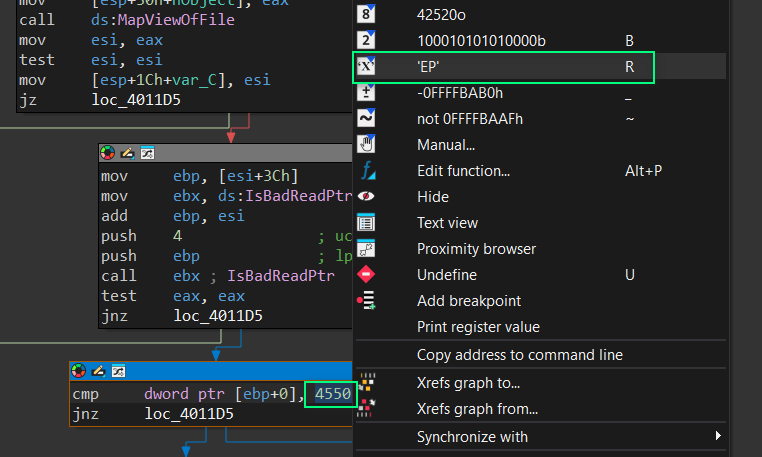This screenshot has width=762, height=457.
Task: Select the gray title bar of IsBadReadPtr block
Action: pyautogui.click(x=225, y=153)
